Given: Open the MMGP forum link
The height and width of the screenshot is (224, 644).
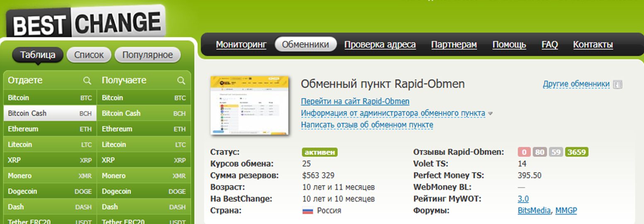Looking at the screenshot, I should click(566, 211).
